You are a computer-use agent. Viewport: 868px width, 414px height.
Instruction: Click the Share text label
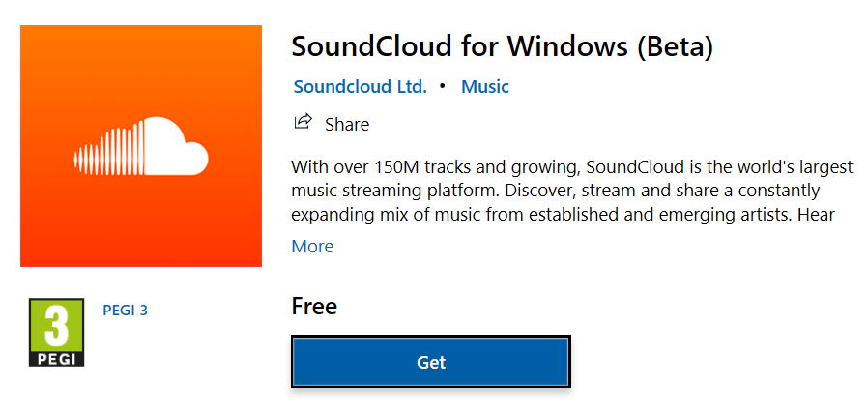coord(347,124)
